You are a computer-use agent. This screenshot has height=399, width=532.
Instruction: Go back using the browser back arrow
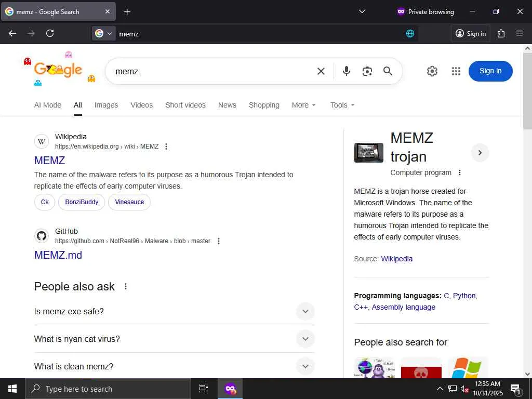(12, 33)
